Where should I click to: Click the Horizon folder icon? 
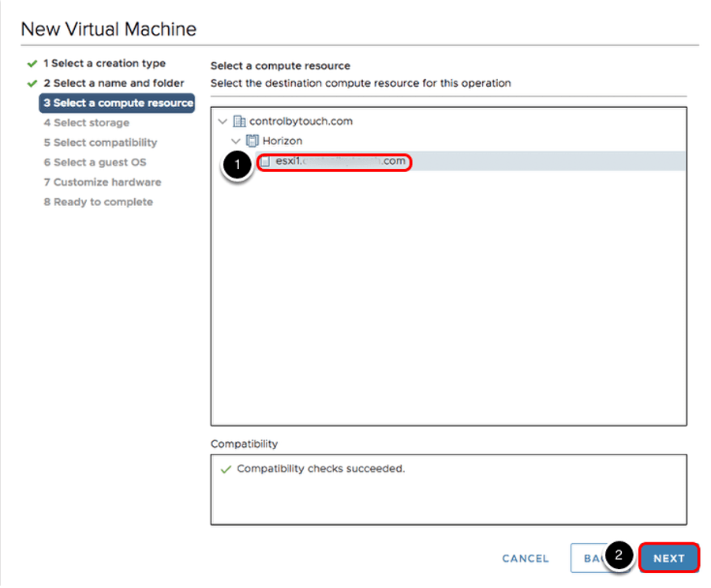pyautogui.click(x=253, y=141)
